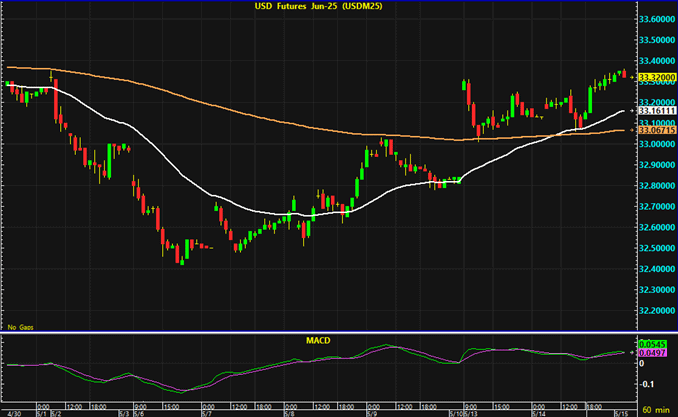Click the 5/7 date marker on time axis
Image resolution: width=678 pixels, height=417 pixels.
205,411
